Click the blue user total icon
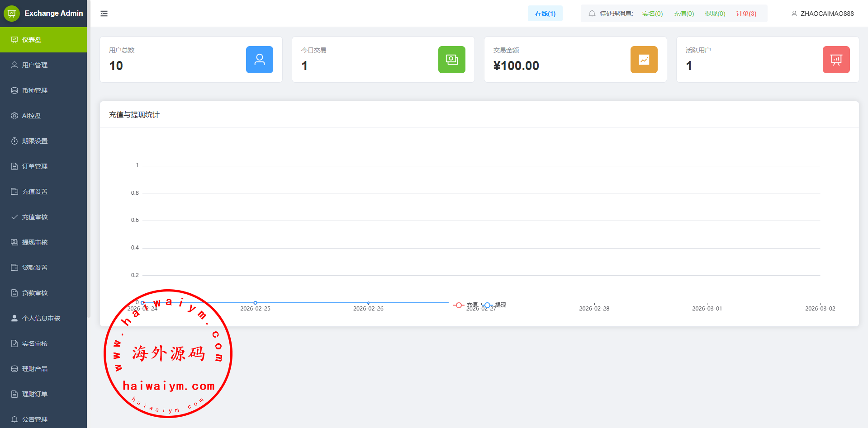 pos(259,60)
